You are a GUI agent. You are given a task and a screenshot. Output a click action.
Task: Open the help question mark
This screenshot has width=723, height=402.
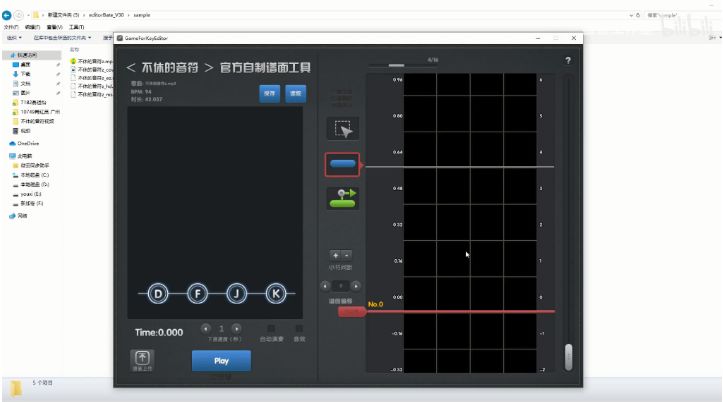pyautogui.click(x=568, y=60)
